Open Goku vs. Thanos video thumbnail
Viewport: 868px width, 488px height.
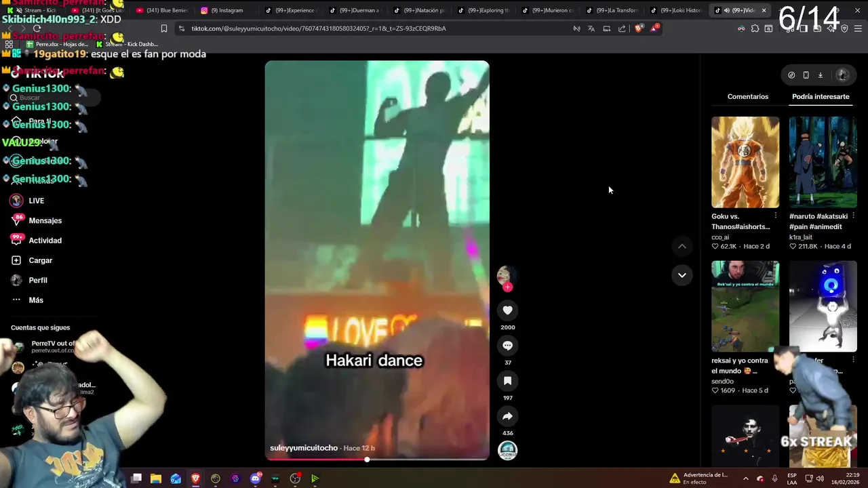pyautogui.click(x=745, y=162)
